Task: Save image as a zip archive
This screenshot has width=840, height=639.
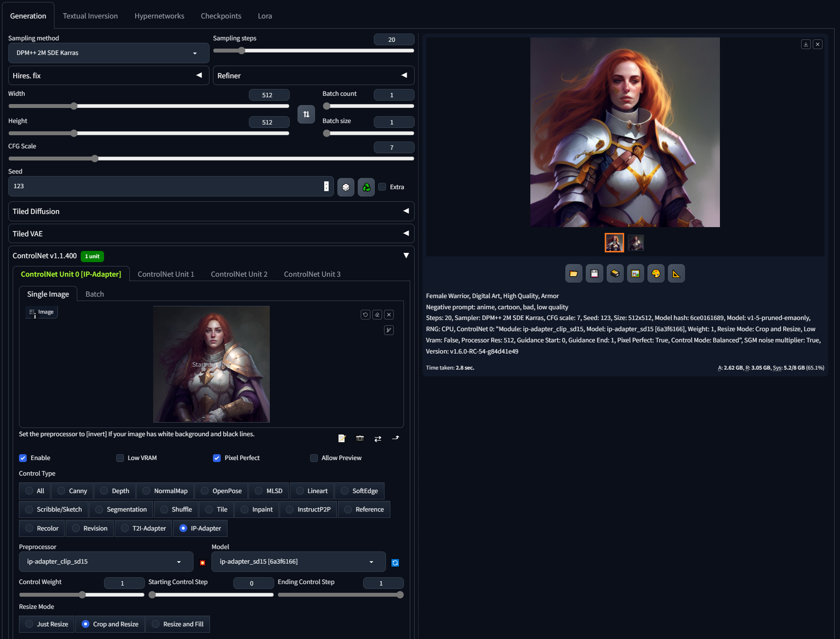Action: click(x=614, y=273)
